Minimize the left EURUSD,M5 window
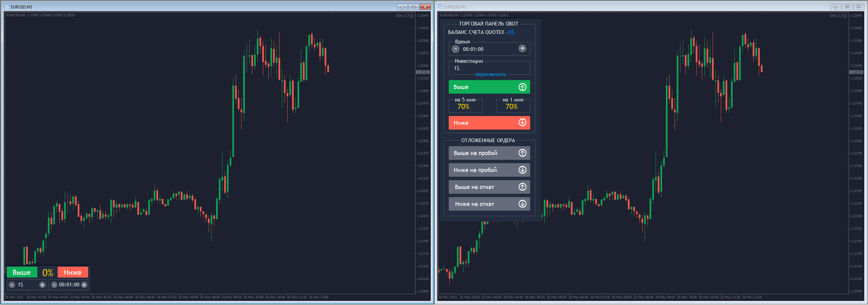Screen dimensions: 868x305 click(402, 7)
